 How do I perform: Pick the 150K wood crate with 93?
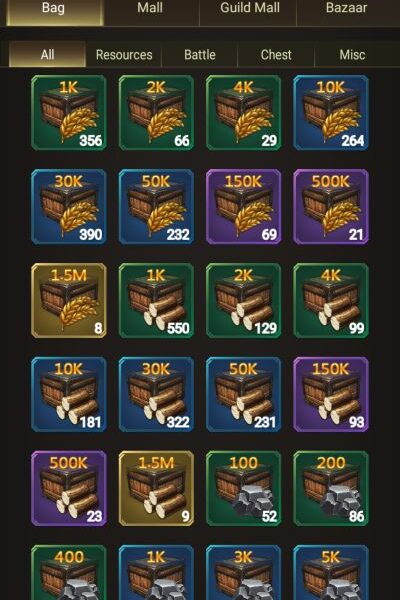[331, 394]
